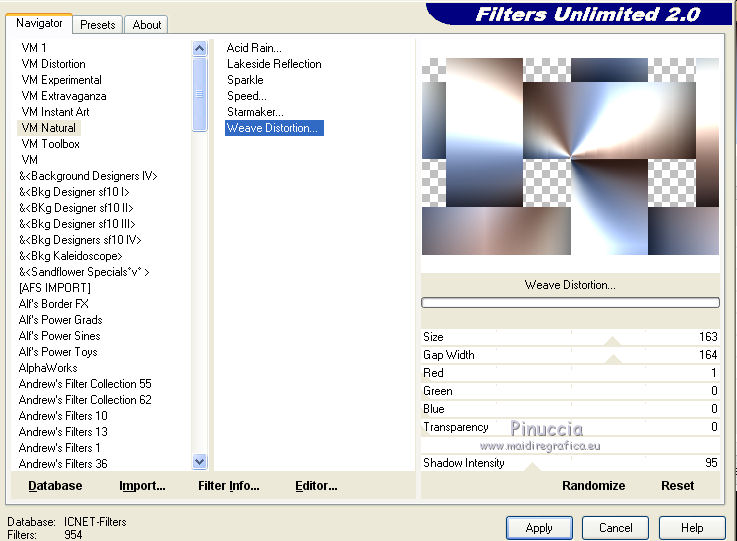Open the About tab
Screen dimensions: 737x541
[147, 25]
